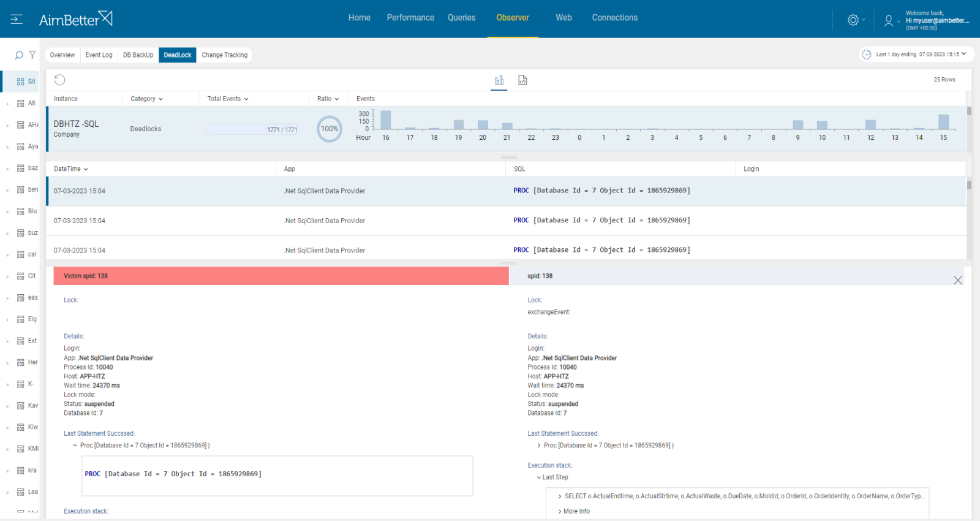Viewport: 980px width, 521px height.
Task: Switch to the Event Log tab
Action: tap(99, 55)
